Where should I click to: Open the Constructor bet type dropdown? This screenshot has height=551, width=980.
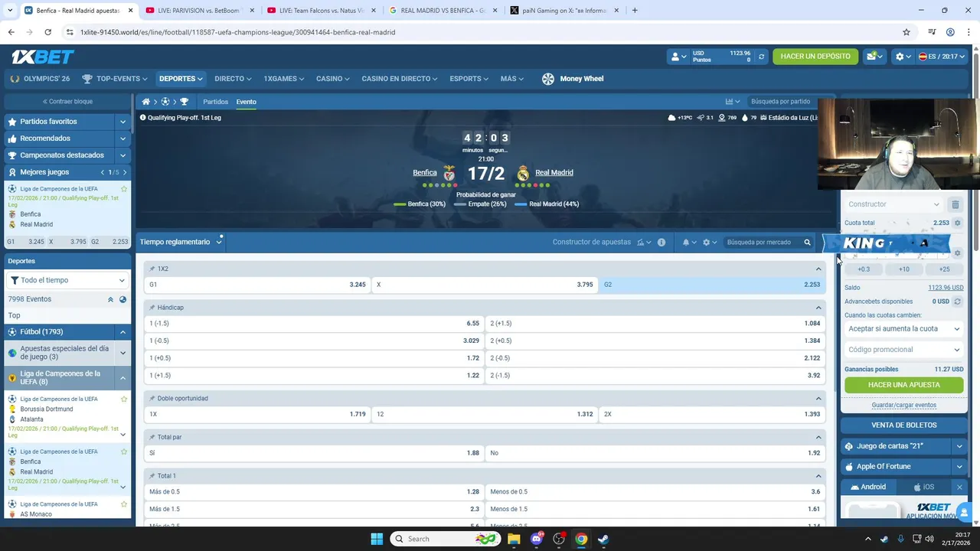coord(893,204)
